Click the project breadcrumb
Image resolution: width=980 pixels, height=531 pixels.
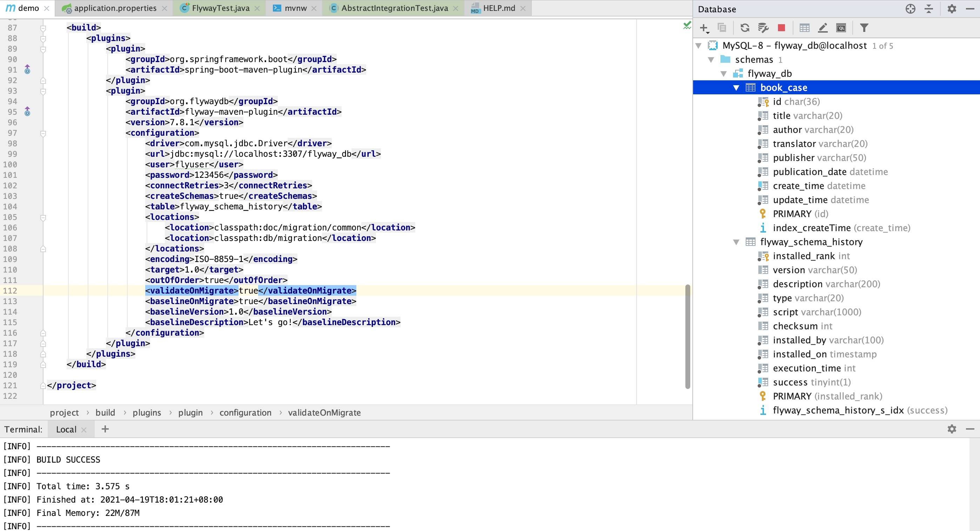(x=64, y=413)
